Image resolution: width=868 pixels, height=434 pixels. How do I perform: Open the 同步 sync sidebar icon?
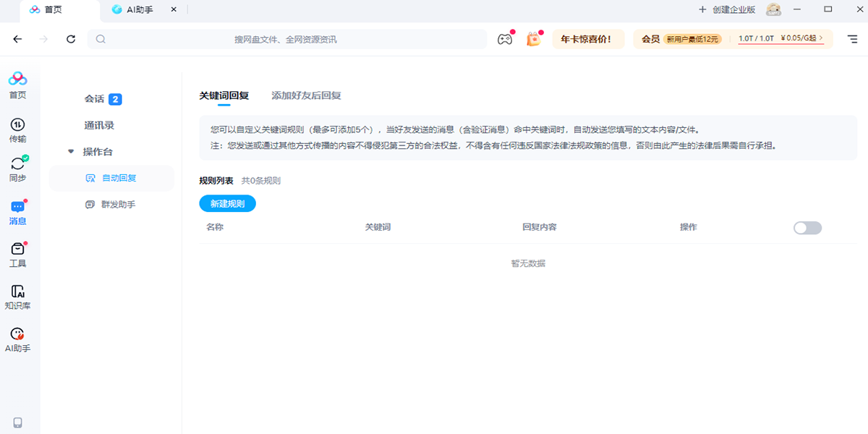click(18, 169)
